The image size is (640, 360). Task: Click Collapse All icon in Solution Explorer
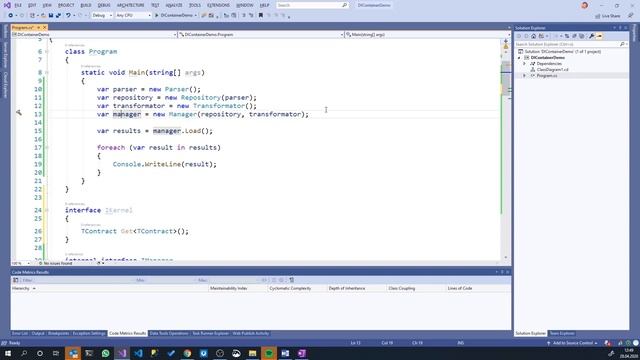point(574,36)
